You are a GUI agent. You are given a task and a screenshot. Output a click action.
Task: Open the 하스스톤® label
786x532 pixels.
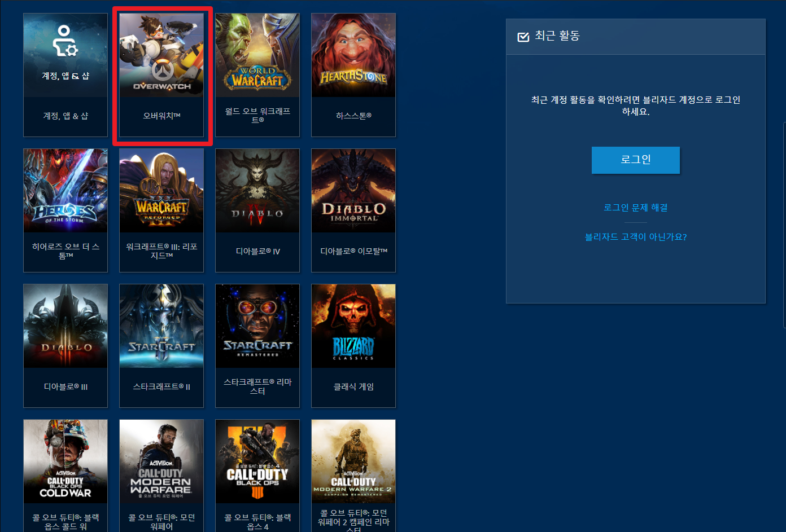click(353, 116)
